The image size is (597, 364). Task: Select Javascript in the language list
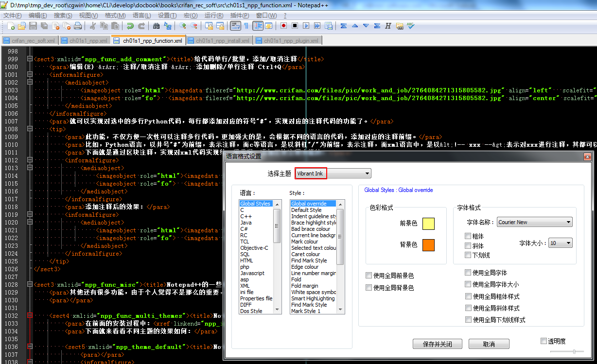(x=252, y=273)
